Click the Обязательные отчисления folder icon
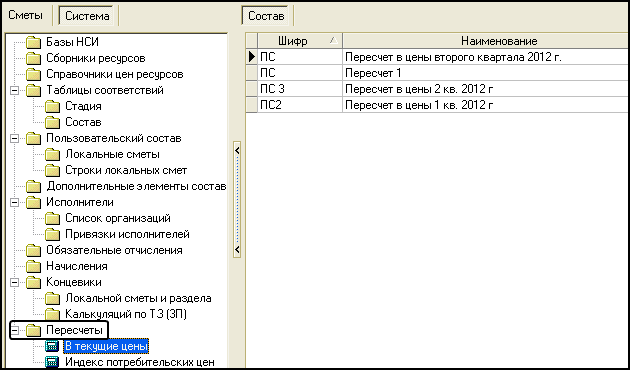630x370 pixels. [x=34, y=251]
